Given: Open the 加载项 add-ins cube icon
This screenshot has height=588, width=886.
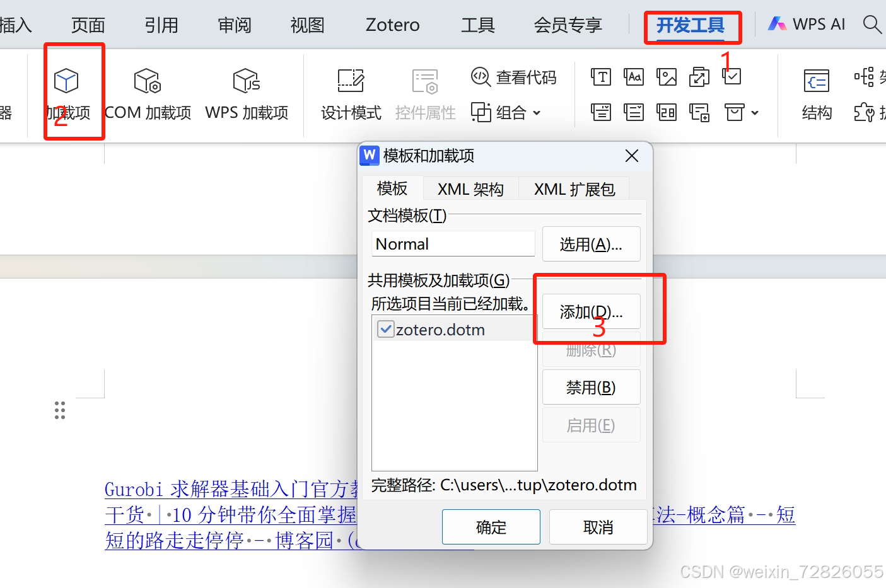Looking at the screenshot, I should coord(66,81).
